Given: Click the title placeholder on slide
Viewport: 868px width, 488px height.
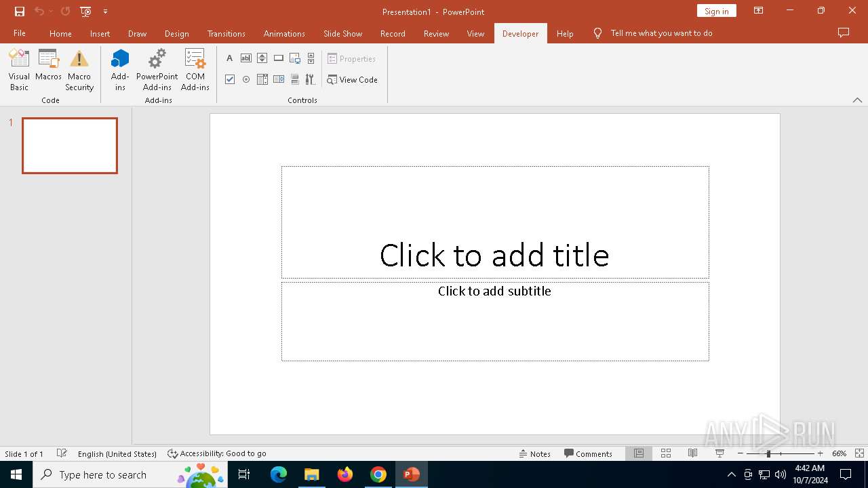Looking at the screenshot, I should pyautogui.click(x=495, y=222).
